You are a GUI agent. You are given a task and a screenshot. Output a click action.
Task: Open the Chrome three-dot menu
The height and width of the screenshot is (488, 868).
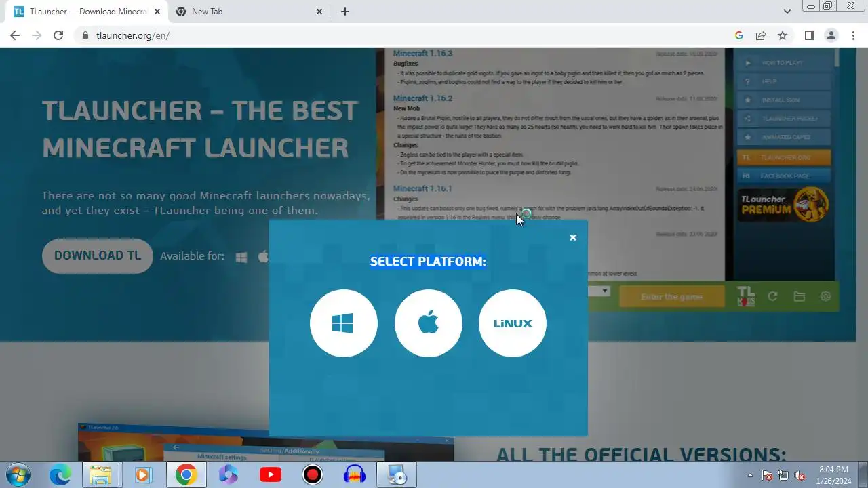853,35
